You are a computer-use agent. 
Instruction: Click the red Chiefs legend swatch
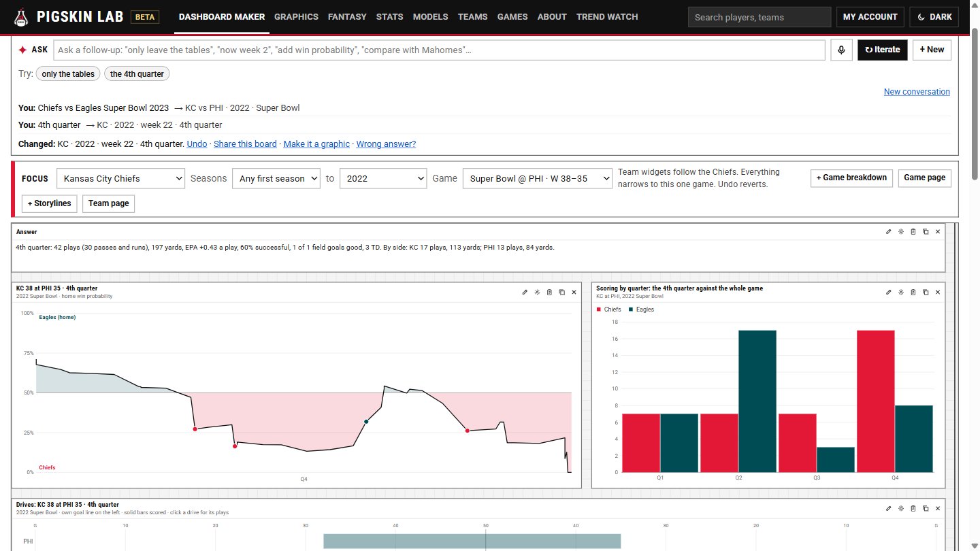[x=598, y=310]
